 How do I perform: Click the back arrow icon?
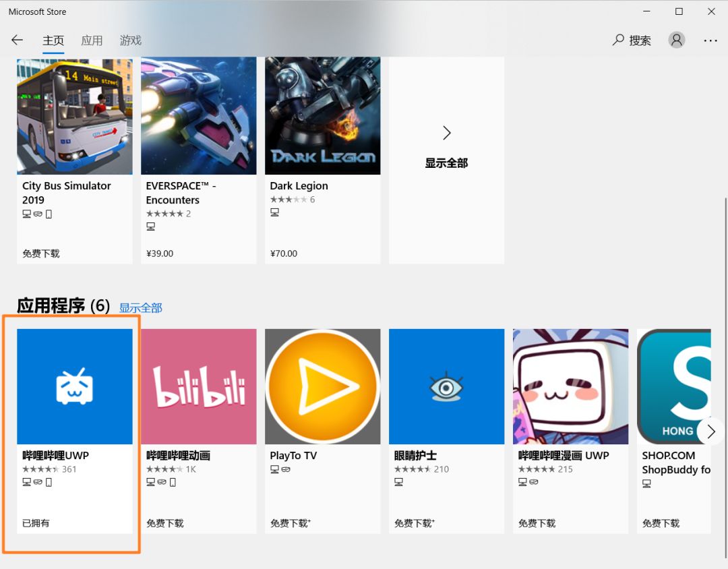17,40
